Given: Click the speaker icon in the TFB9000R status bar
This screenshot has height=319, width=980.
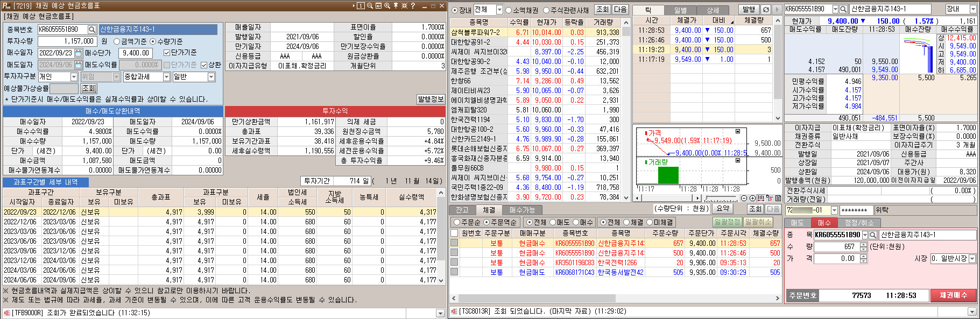Looking at the screenshot, I should coord(6,313).
